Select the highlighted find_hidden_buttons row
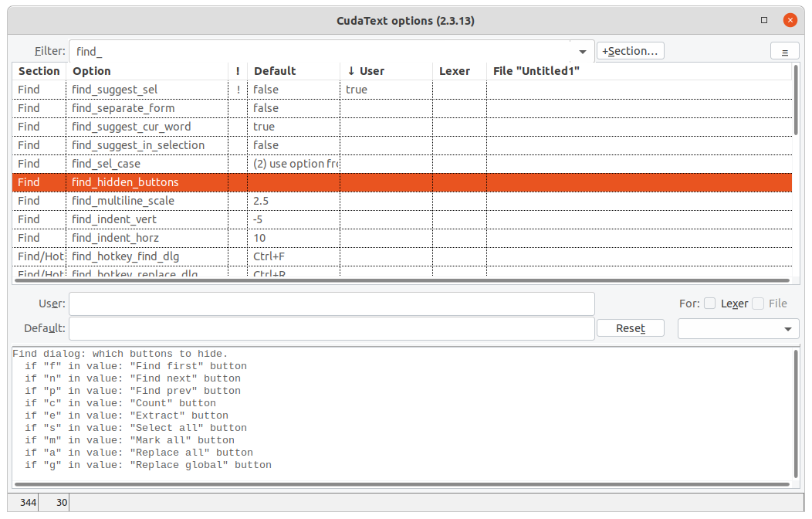 (402, 182)
